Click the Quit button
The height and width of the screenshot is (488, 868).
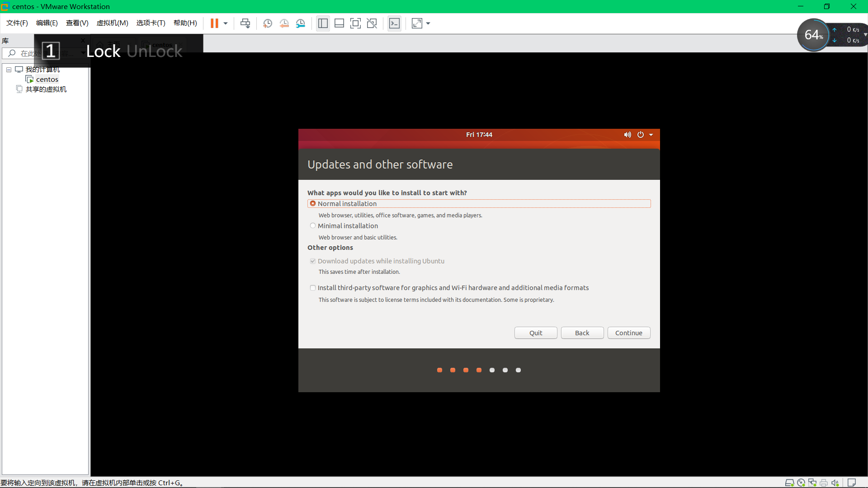click(x=536, y=333)
